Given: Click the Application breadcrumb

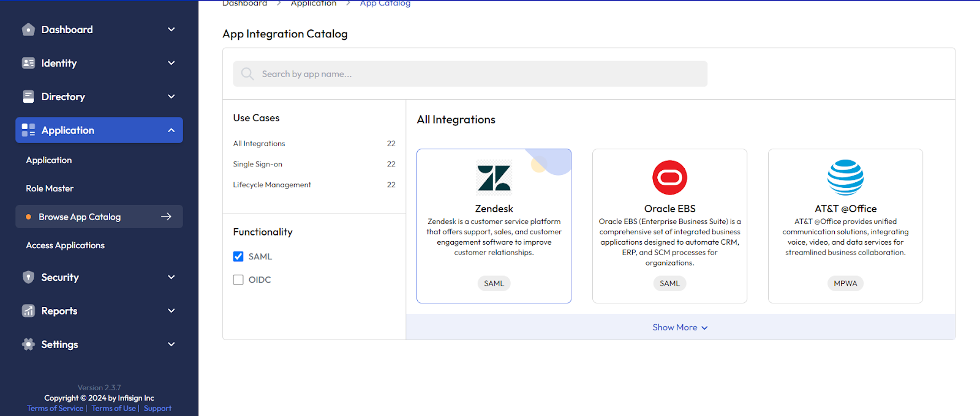Looking at the screenshot, I should 314,4.
